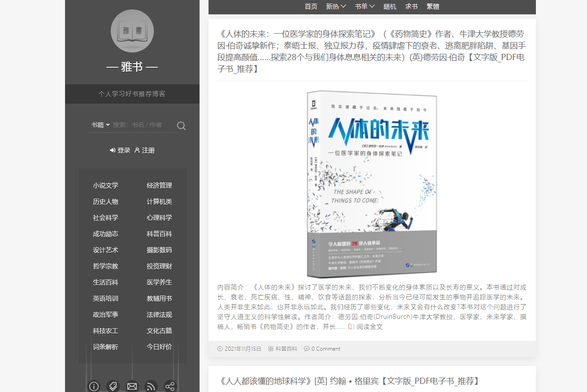The image size is (587, 392).
Task: Open the RSS feed icon
Action: click(151, 386)
